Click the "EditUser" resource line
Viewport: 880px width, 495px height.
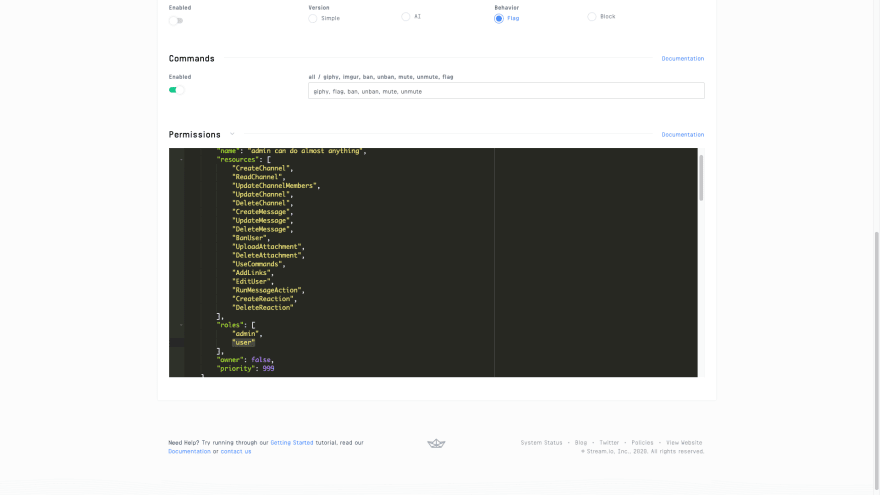pyautogui.click(x=253, y=282)
